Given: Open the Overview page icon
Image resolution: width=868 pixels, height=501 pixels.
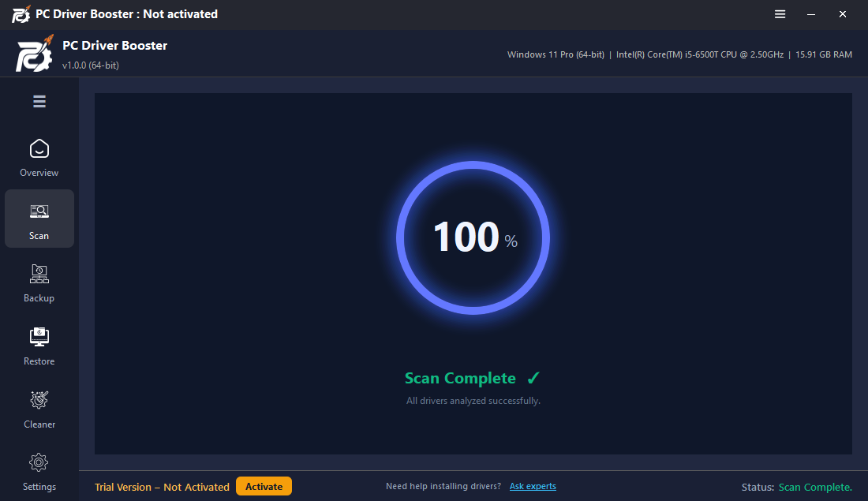Looking at the screenshot, I should [39, 149].
